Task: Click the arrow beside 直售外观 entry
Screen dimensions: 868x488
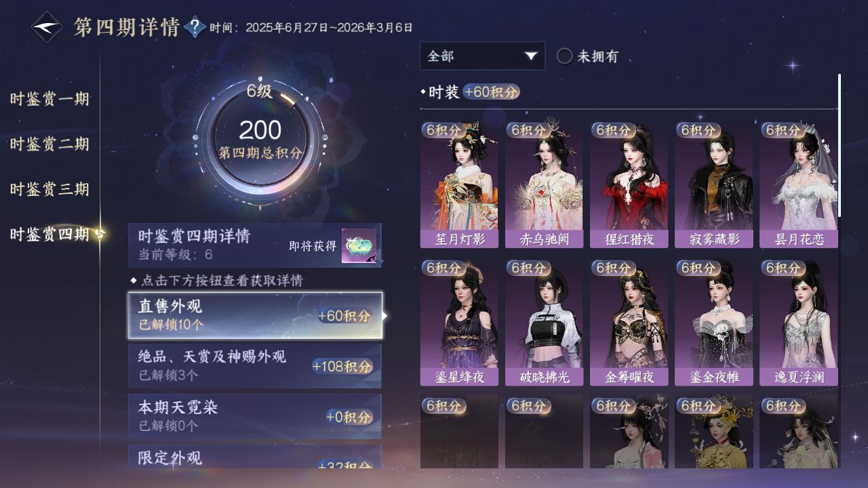Action: pyautogui.click(x=385, y=316)
